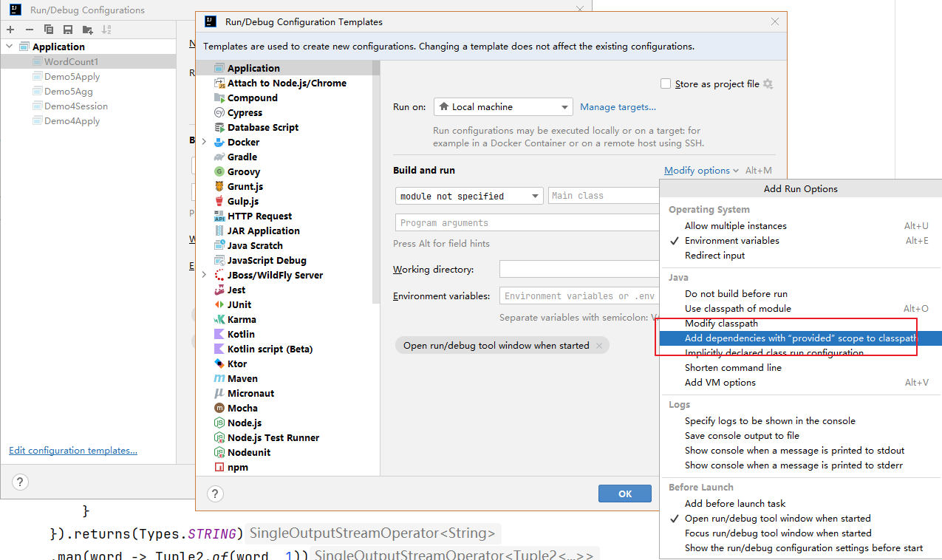
Task: Expand the Docker template node
Action: point(204,142)
